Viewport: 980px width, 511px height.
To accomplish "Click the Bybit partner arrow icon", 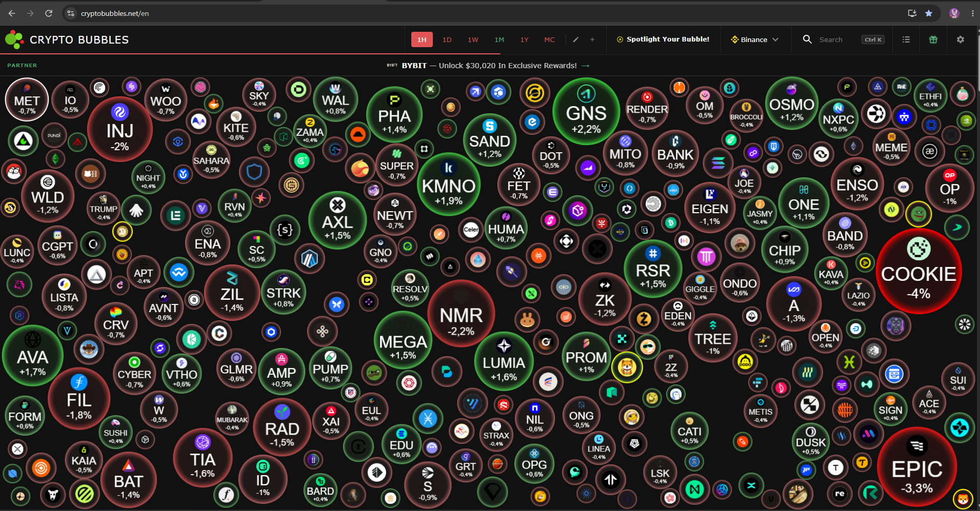I will click(x=586, y=66).
